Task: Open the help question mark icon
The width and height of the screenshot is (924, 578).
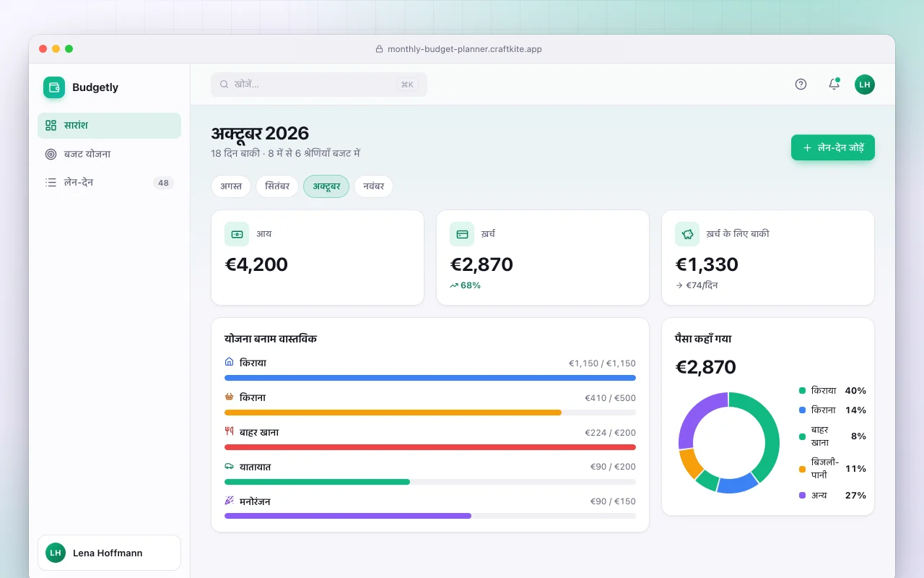Action: pyautogui.click(x=801, y=84)
